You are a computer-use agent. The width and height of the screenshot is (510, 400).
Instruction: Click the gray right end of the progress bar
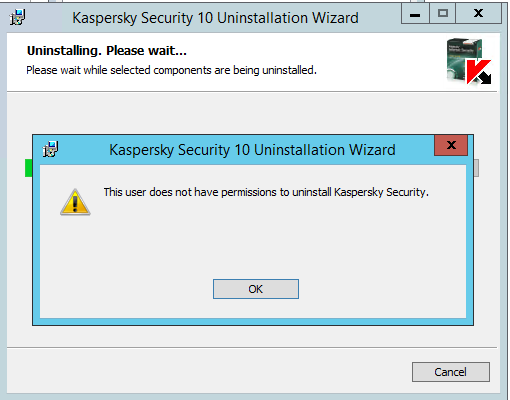pos(476,168)
